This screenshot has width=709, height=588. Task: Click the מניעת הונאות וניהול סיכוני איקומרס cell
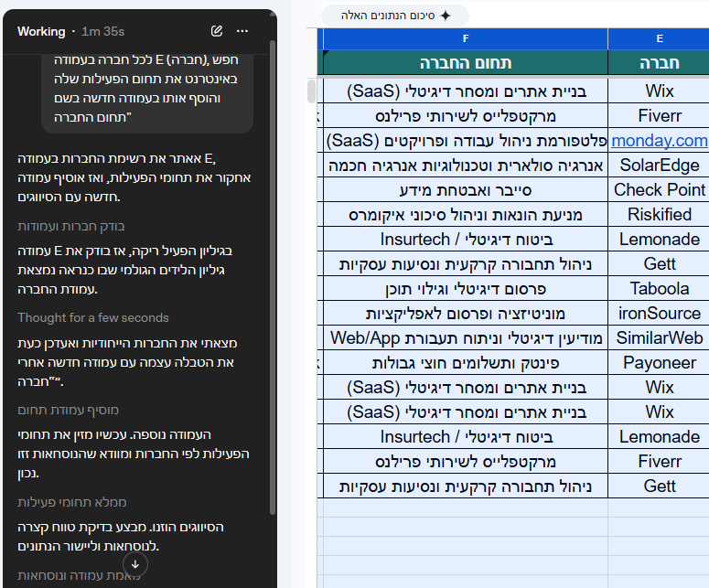(466, 214)
